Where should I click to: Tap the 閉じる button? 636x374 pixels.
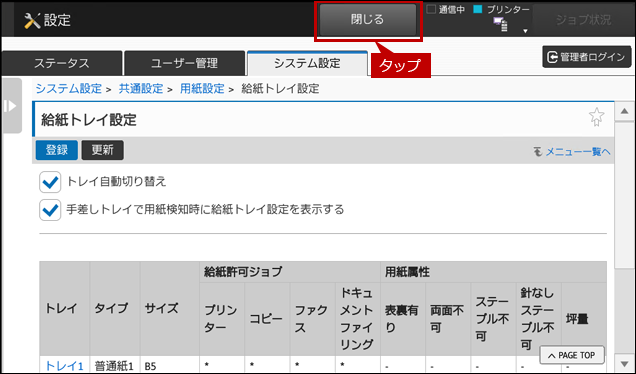[368, 19]
